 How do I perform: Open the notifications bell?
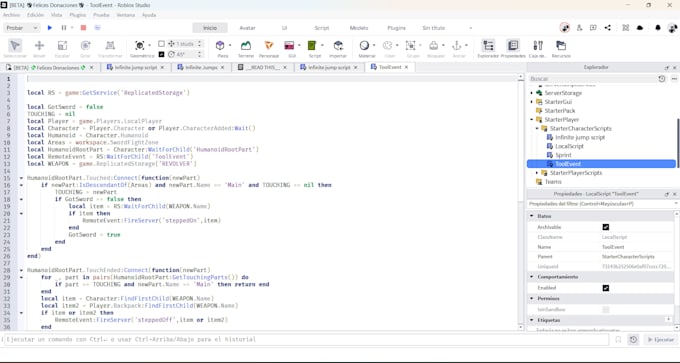[x=658, y=28]
